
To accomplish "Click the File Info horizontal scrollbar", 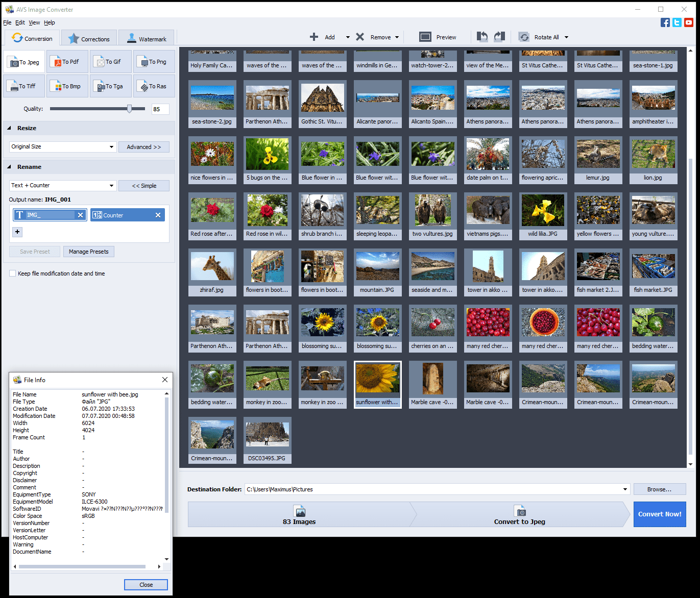I will (82, 566).
